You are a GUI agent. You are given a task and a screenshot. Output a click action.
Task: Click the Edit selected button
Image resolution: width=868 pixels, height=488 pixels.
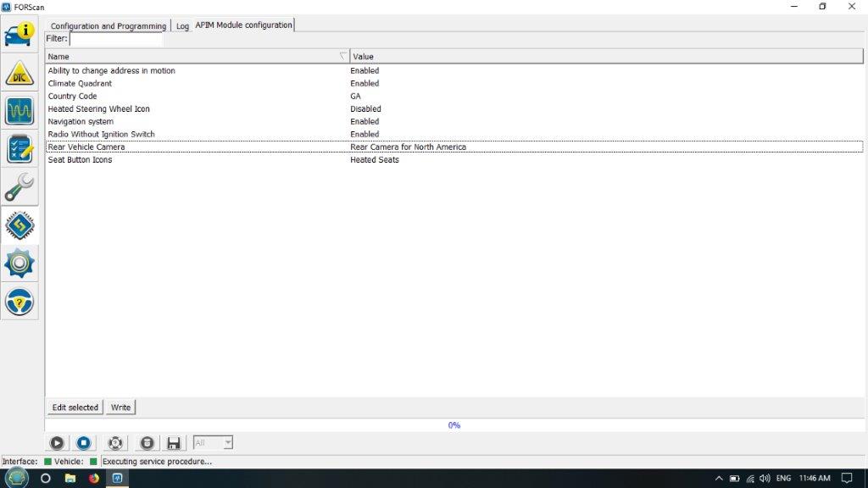pyautogui.click(x=75, y=408)
